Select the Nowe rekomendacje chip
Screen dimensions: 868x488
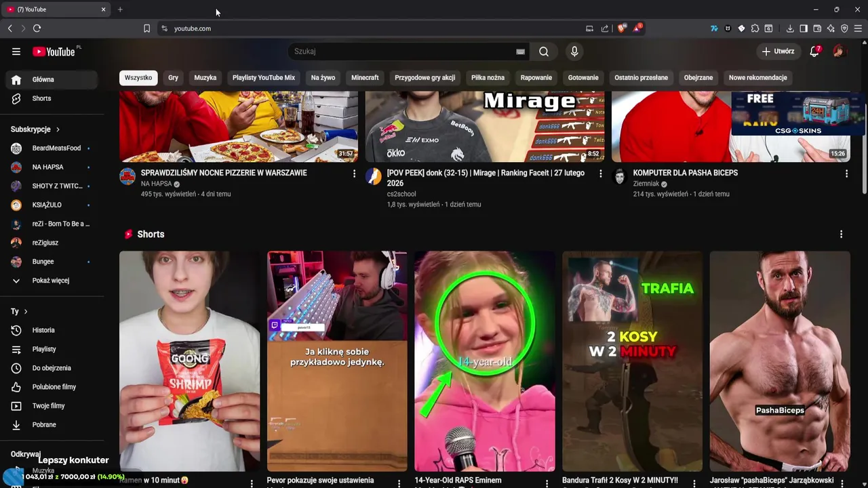point(757,78)
